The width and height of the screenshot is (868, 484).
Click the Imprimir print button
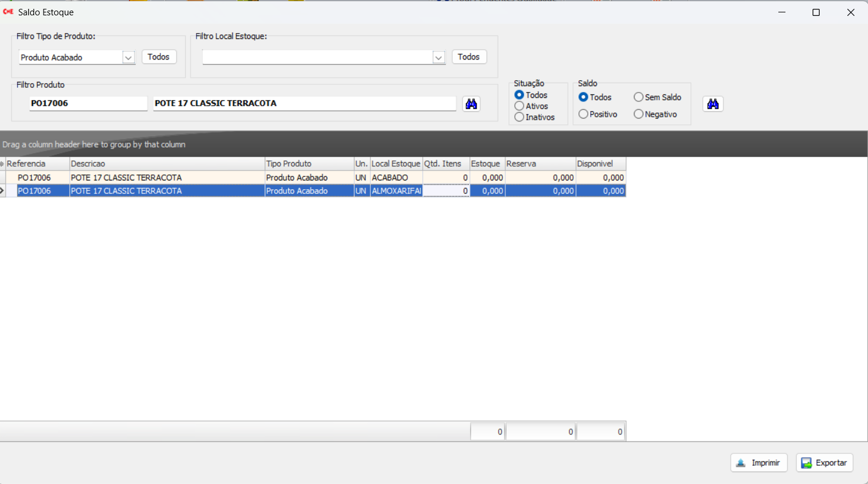click(759, 463)
